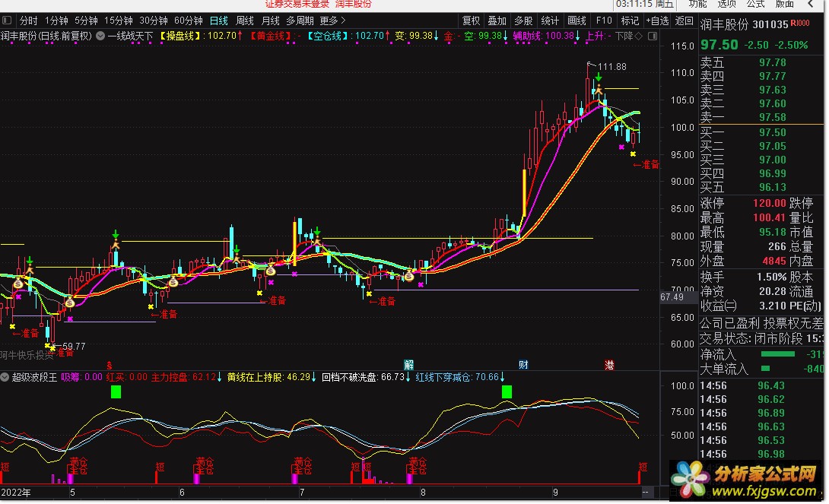The image size is (829, 504).
Task: Add stock with +自选
Action: click(657, 21)
